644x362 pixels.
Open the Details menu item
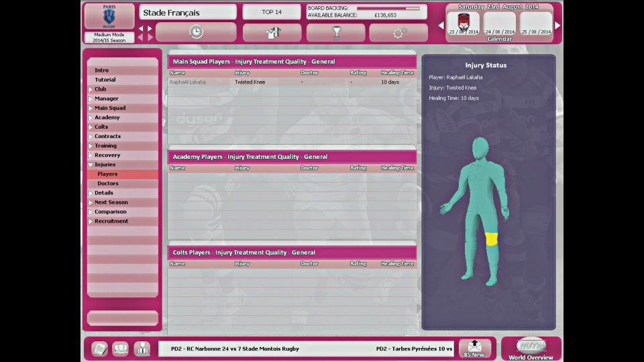122,193
